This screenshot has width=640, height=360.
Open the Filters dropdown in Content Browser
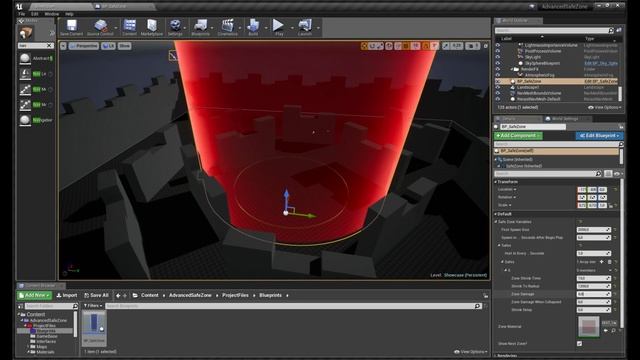click(93, 306)
